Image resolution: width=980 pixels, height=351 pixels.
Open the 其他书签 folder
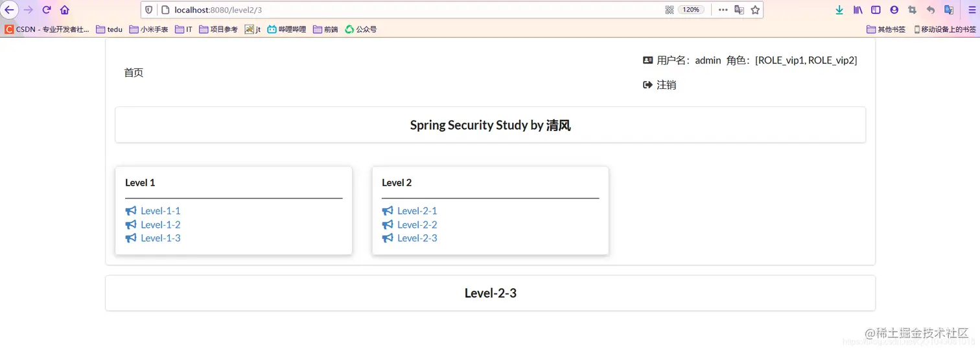[886, 29]
